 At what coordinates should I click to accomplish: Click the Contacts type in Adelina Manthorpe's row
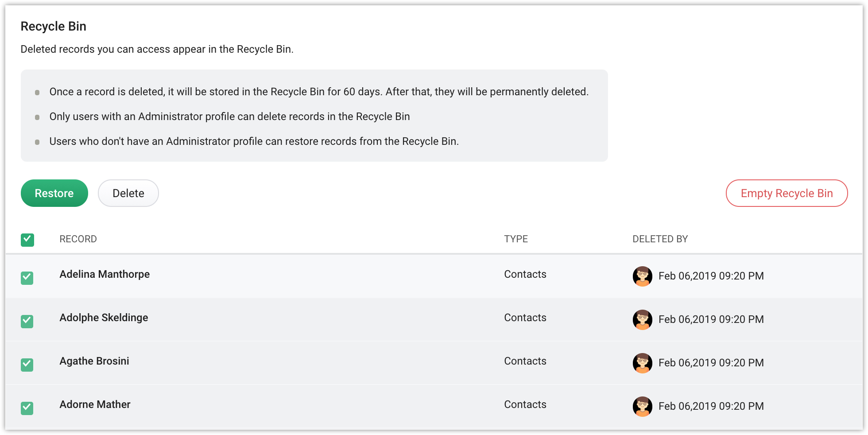point(525,274)
